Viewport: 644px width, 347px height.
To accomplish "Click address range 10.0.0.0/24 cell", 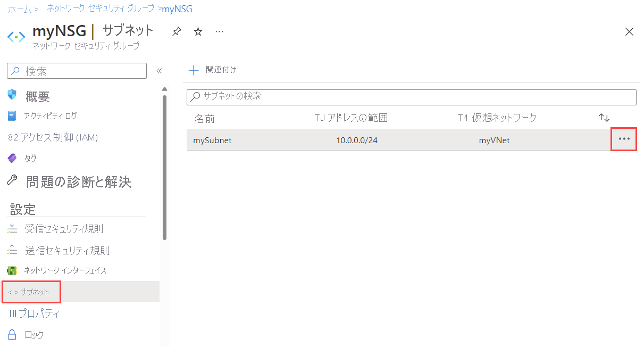I will click(357, 141).
